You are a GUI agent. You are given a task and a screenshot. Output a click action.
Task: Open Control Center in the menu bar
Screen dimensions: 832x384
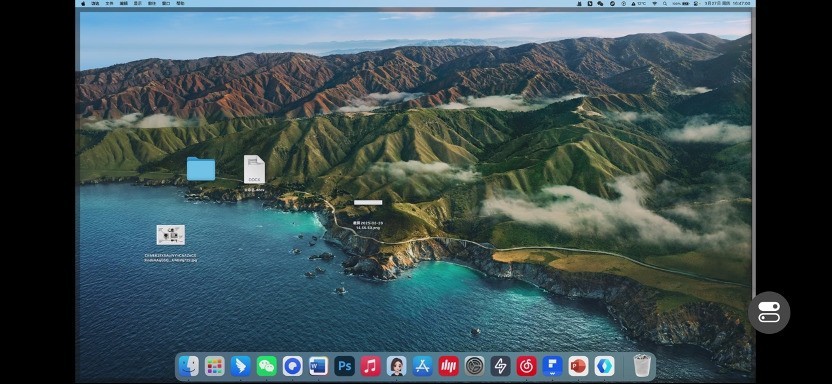pos(696,3)
